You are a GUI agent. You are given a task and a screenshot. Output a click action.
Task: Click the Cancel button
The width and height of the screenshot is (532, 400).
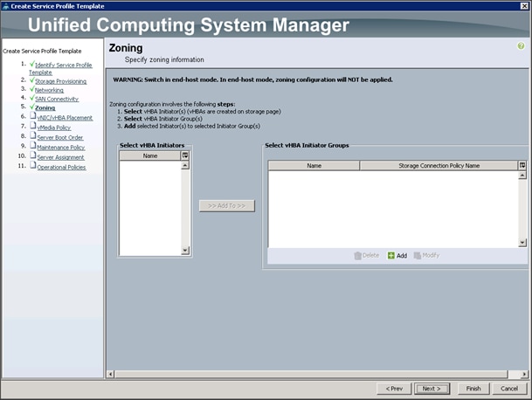click(509, 389)
